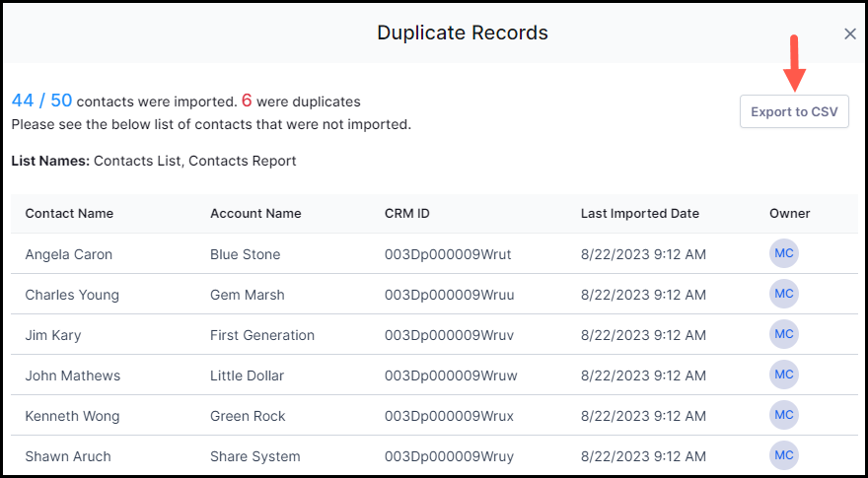Viewport: 868px width, 478px height.
Task: Click the Kenneth Wong contact row
Action: [x=435, y=416]
